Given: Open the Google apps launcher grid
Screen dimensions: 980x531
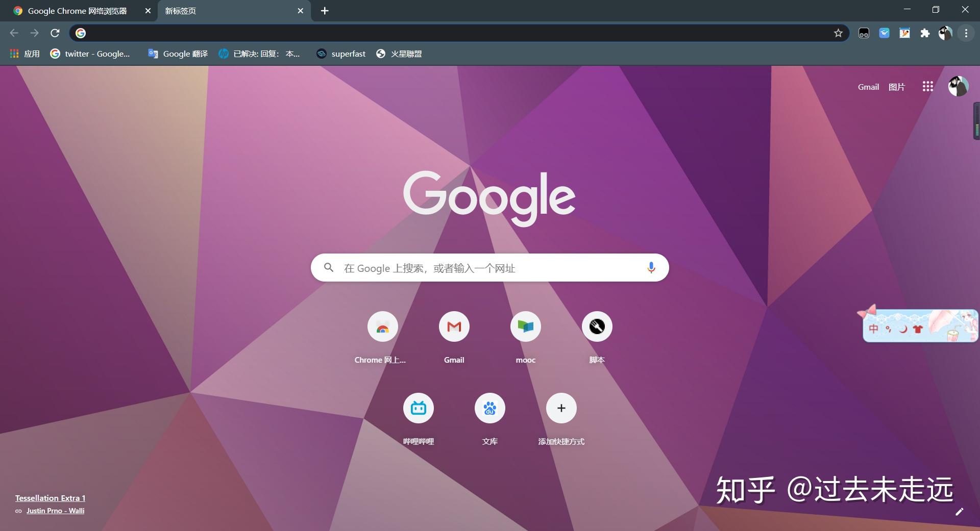Looking at the screenshot, I should (x=927, y=86).
